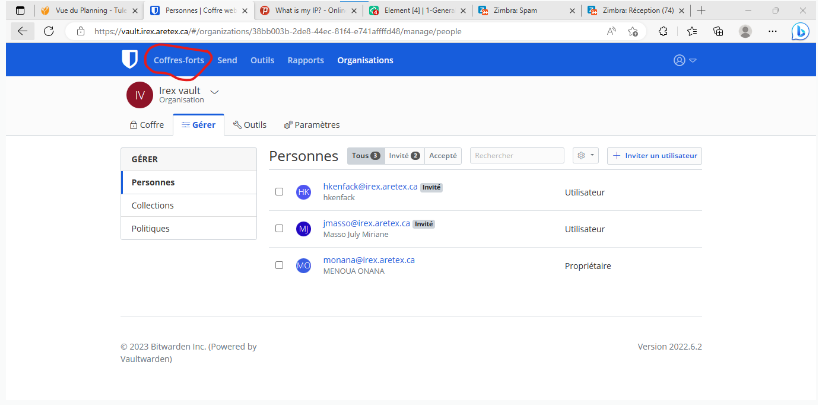Add page to favorites star icon
Image resolution: width=818 pixels, height=405 pixels.
tap(633, 31)
